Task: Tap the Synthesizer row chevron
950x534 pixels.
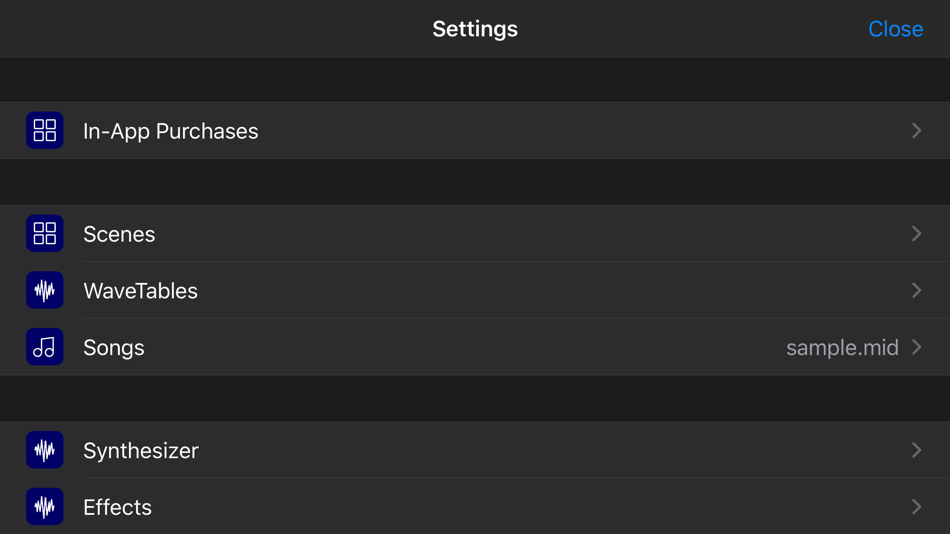Action: coord(916,450)
